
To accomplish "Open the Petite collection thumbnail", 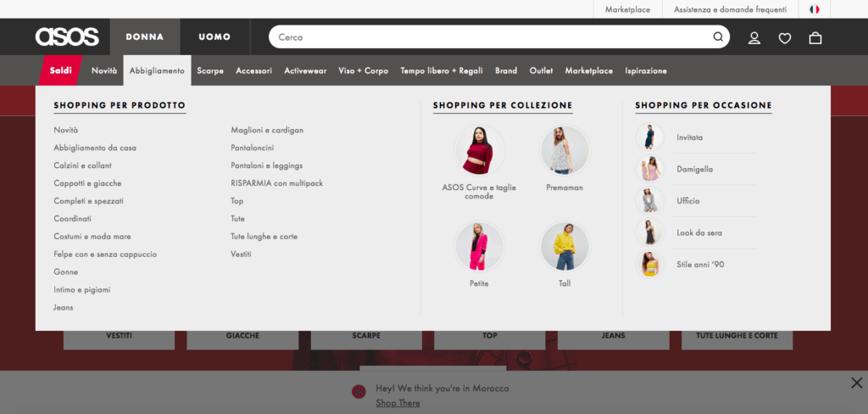I will (x=479, y=247).
